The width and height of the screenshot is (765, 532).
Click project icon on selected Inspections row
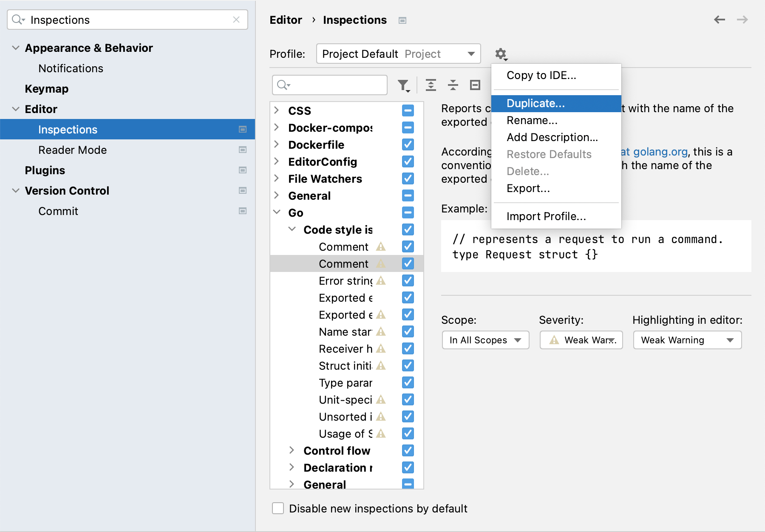pos(243,129)
